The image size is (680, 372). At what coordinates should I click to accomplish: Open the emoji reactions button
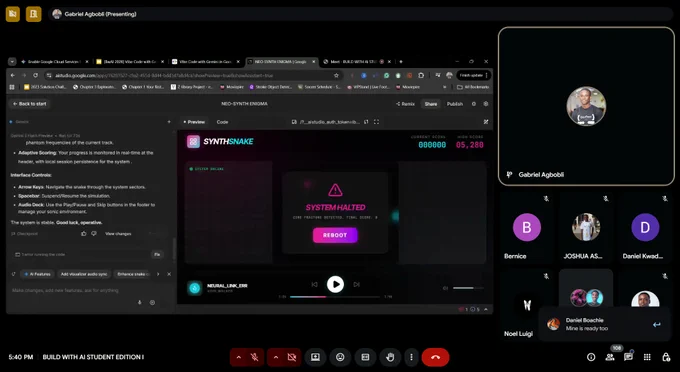pos(340,357)
